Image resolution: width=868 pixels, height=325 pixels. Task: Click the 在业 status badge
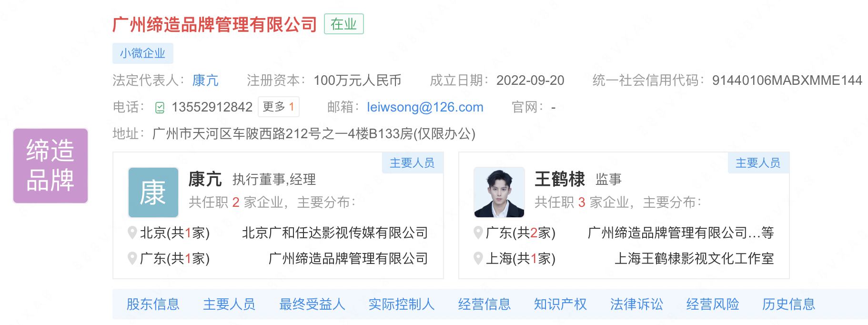[344, 24]
